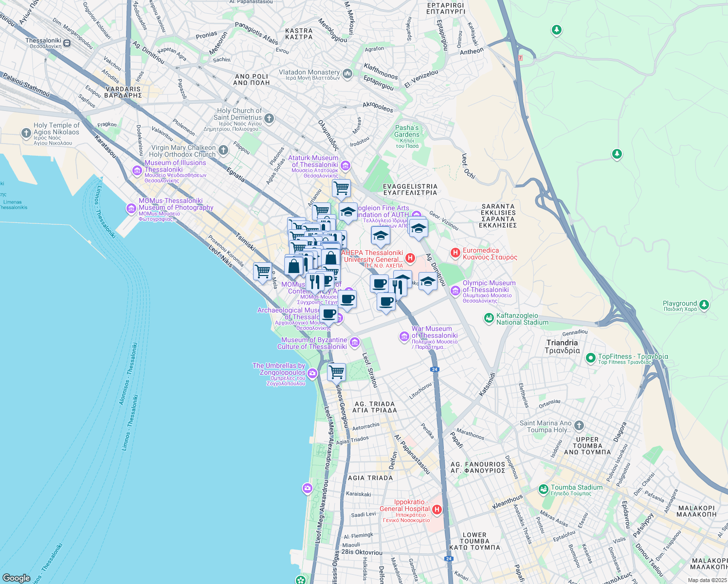Click coffee cup marker on Archaeological Museum label

(x=329, y=314)
